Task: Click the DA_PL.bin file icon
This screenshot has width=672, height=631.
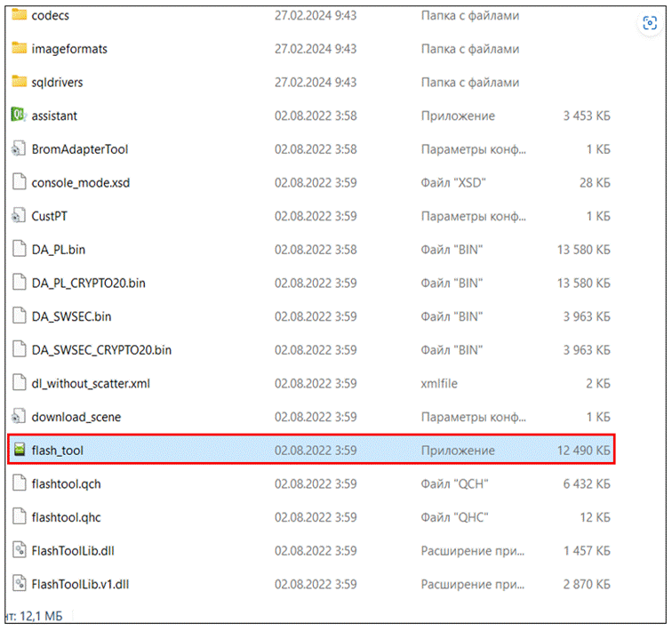Action: (x=19, y=249)
